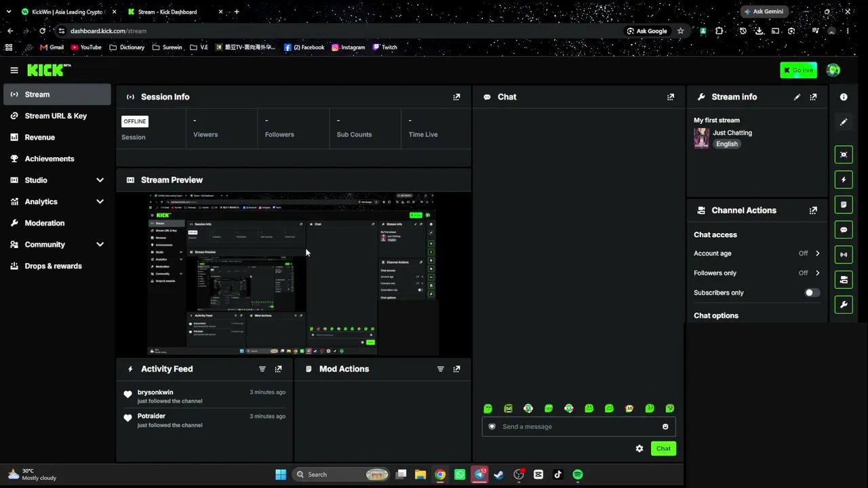Open the Windows Start menu
Image resolution: width=868 pixels, height=488 pixels.
(x=281, y=474)
